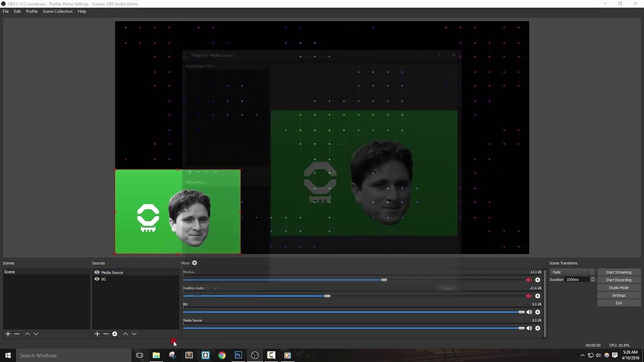This screenshot has height=362, width=644.
Task: Click the Media Source volume slider handle
Action: point(521,328)
